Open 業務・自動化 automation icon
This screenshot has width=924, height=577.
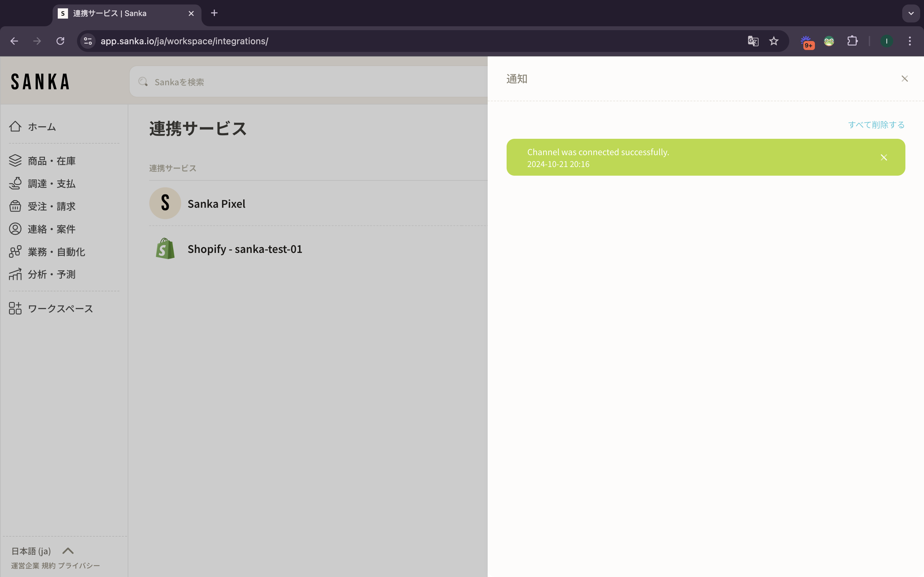click(15, 252)
